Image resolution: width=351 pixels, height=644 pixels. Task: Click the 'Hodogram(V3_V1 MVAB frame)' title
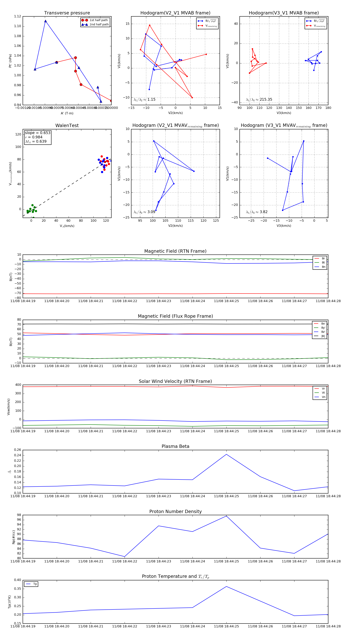click(x=284, y=13)
